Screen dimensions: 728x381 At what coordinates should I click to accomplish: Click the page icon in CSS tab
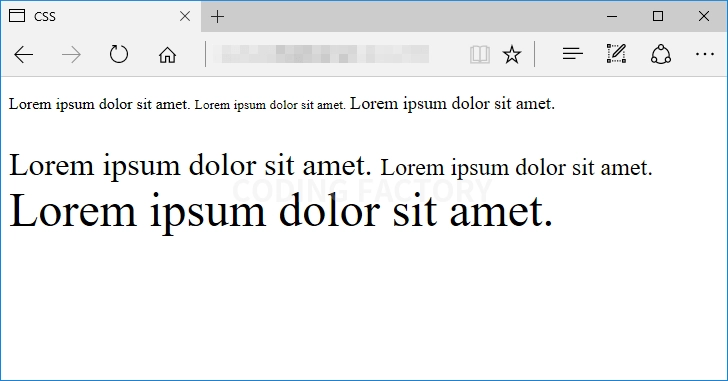pyautogui.click(x=17, y=16)
